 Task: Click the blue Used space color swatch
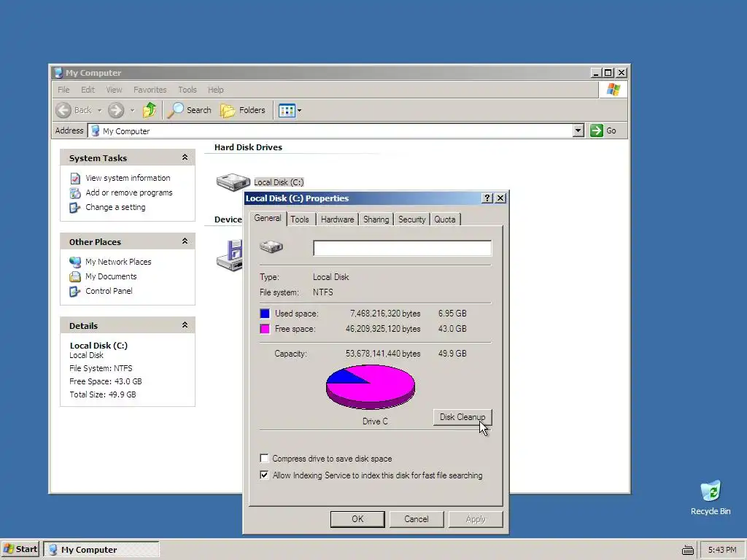coord(265,314)
